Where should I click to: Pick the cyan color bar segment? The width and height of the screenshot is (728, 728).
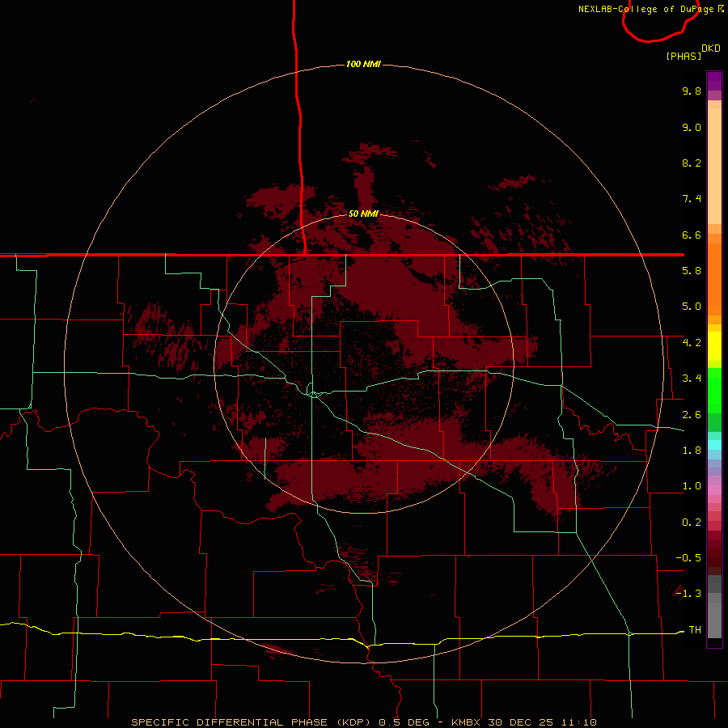tap(714, 445)
